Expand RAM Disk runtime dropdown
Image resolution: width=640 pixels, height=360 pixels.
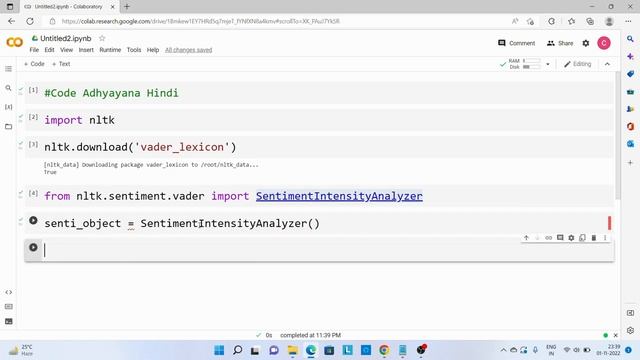(x=548, y=64)
